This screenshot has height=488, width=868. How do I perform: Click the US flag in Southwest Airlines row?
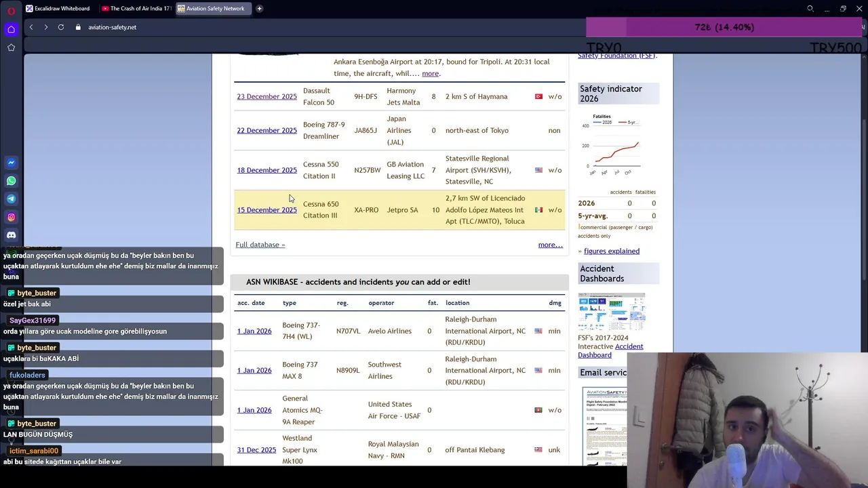[538, 371]
